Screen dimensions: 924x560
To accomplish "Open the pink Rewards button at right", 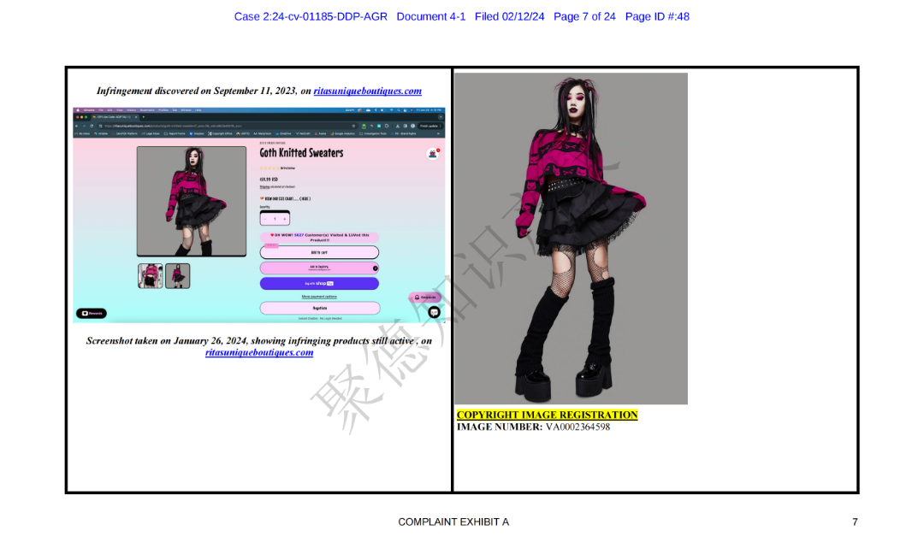I will pos(424,298).
